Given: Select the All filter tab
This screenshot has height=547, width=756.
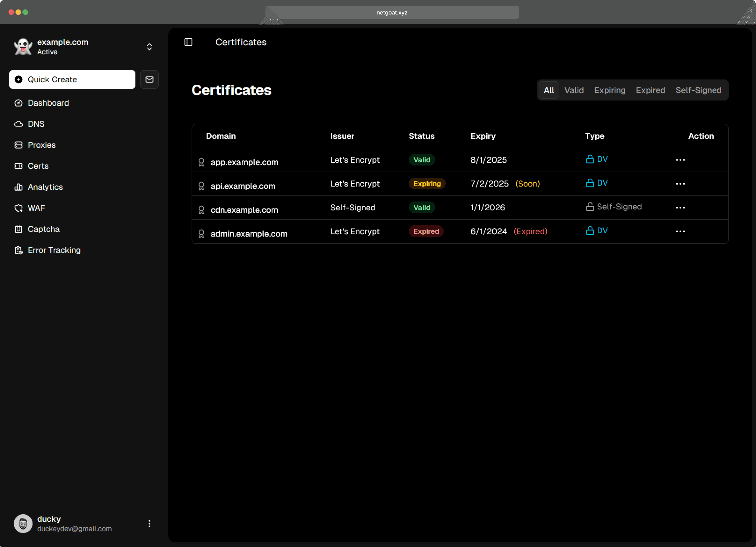Looking at the screenshot, I should coord(549,90).
